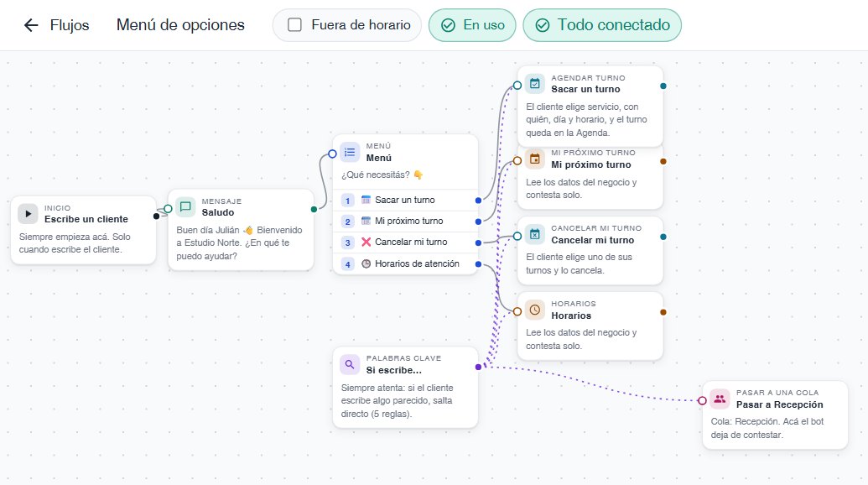Viewport: 868px width, 485px height.
Task: Select menu option 2 Mi próximo turno
Action: [x=406, y=221]
